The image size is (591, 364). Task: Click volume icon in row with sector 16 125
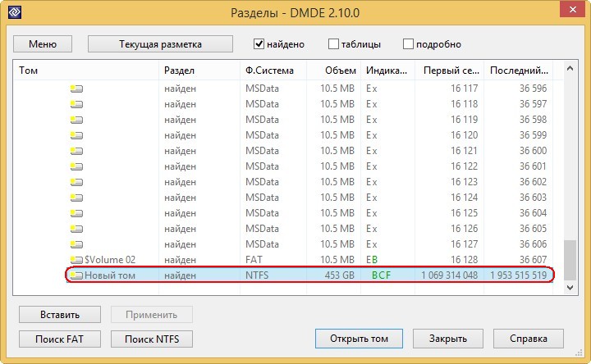76,213
